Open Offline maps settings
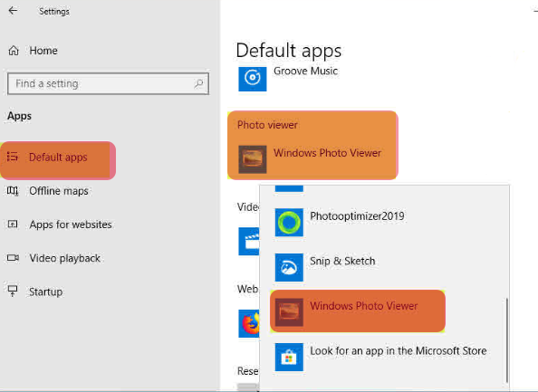Screen dimensions: 538x392 click(48, 191)
